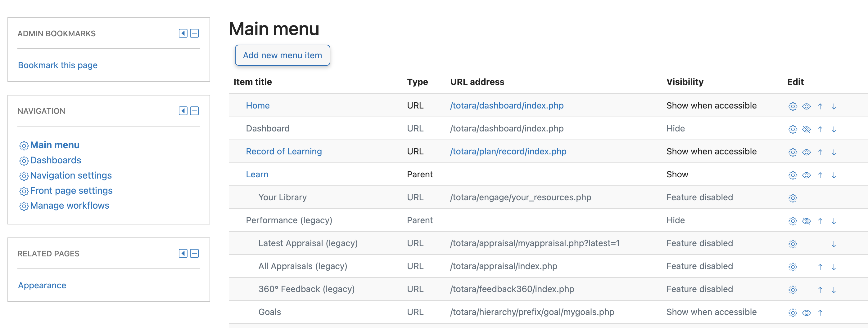Viewport: 868px width, 328px height.
Task: Follow Home row /totara/dashboard/index.php URL link
Action: click(506, 105)
